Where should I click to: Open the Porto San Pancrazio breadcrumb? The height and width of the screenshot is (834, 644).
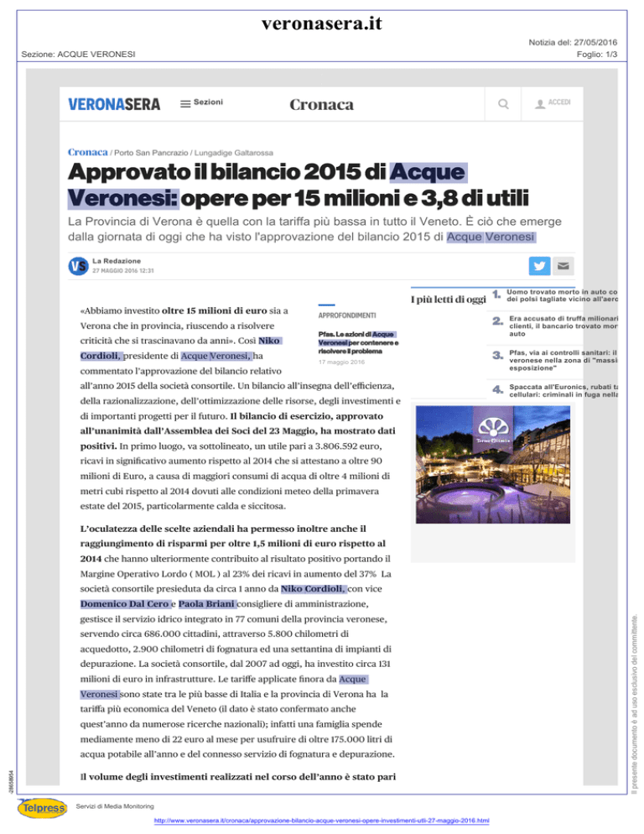151,153
